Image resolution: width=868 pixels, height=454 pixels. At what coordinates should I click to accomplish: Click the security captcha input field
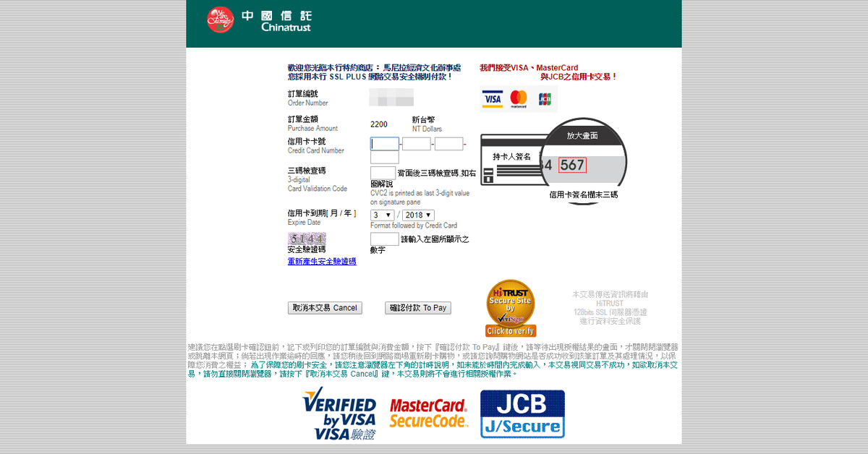[x=384, y=239]
